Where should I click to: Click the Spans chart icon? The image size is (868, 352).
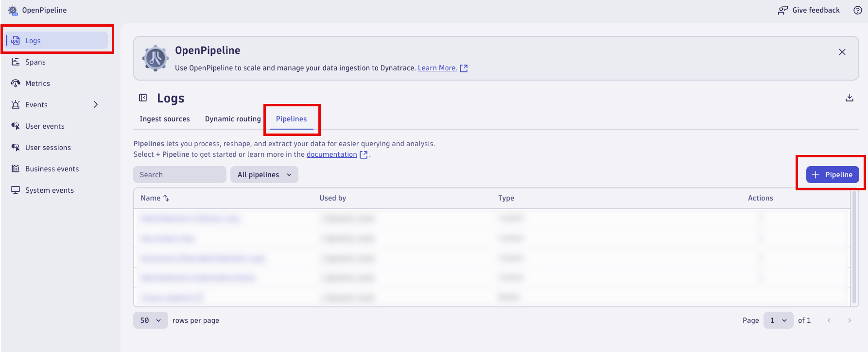coord(16,62)
